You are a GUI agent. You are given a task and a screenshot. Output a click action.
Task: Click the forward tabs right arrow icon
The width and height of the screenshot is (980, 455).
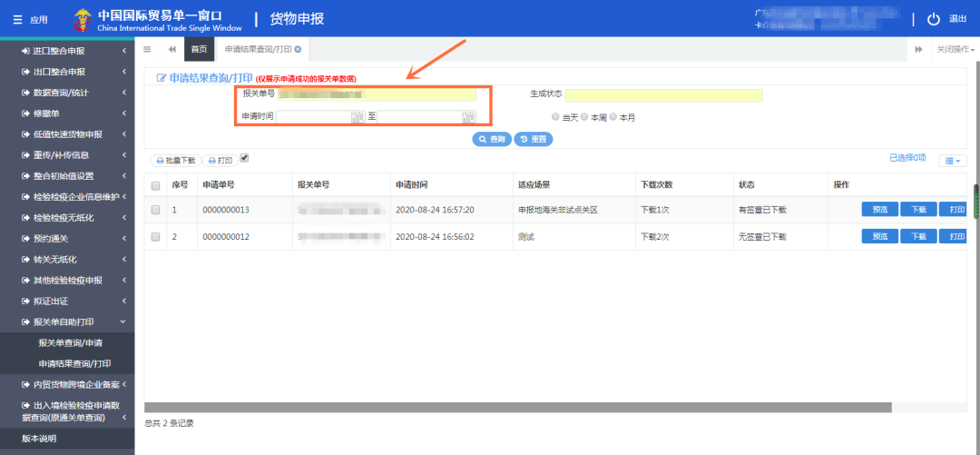click(918, 49)
